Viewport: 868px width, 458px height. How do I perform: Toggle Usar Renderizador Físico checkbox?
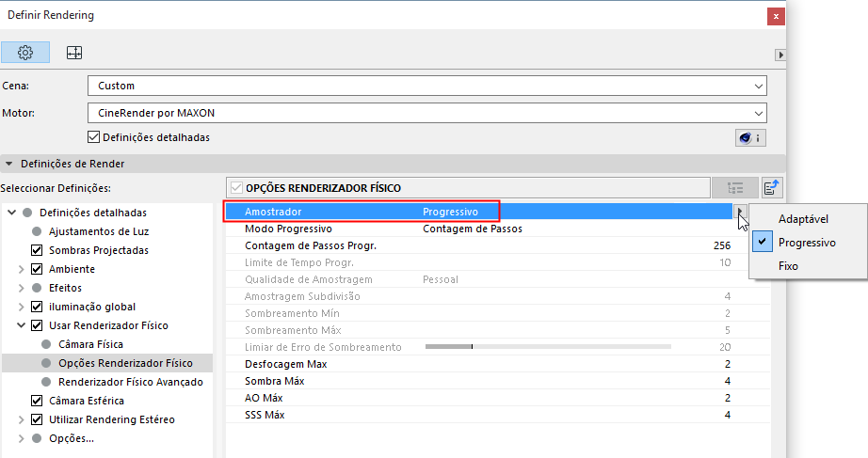(x=37, y=325)
